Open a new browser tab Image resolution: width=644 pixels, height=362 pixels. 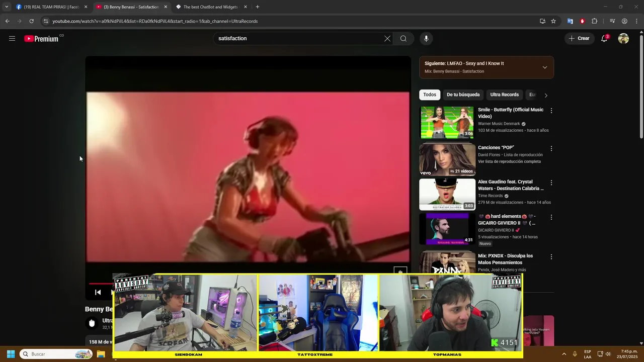[x=258, y=7]
